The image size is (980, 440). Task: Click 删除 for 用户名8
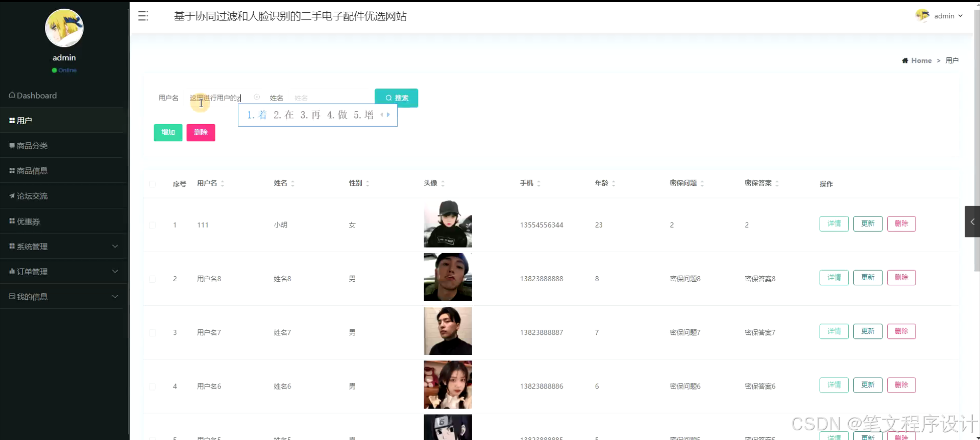tap(901, 278)
